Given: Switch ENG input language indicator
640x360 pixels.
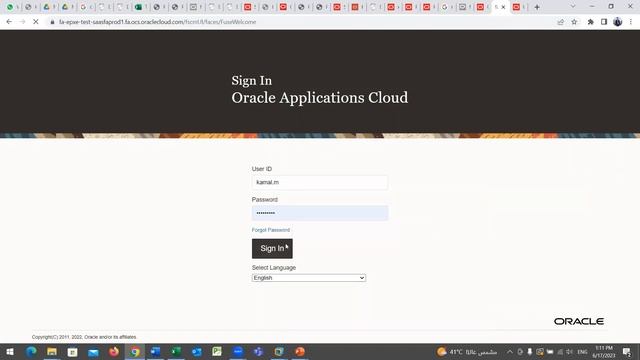Looking at the screenshot, I should [582, 352].
